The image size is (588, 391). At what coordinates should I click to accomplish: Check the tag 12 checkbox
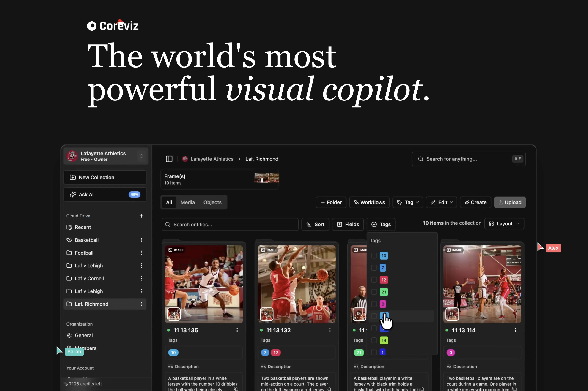(x=374, y=280)
